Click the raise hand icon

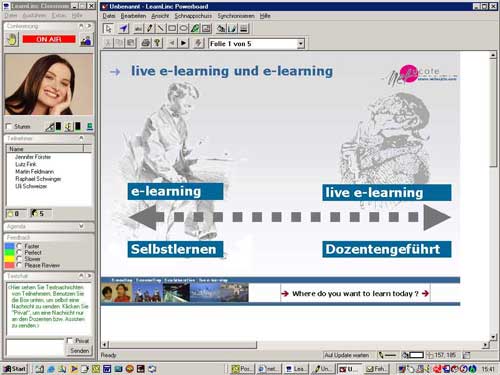pos(12,40)
